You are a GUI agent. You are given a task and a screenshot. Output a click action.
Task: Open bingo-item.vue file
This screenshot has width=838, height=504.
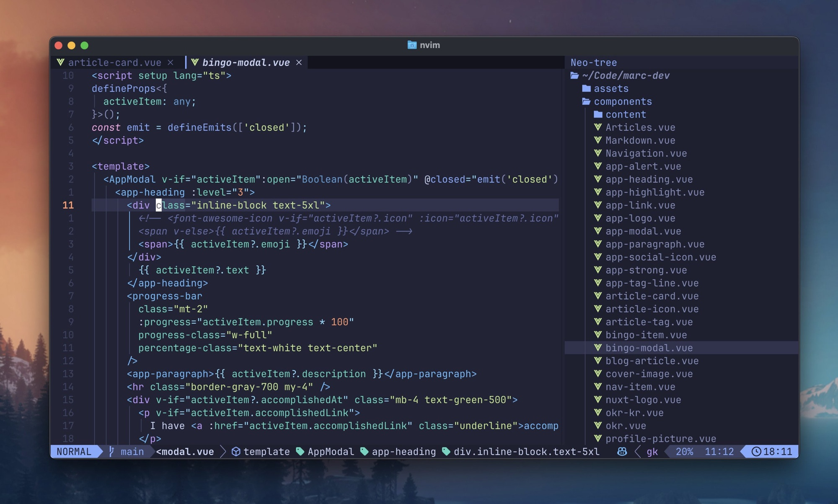click(x=646, y=335)
